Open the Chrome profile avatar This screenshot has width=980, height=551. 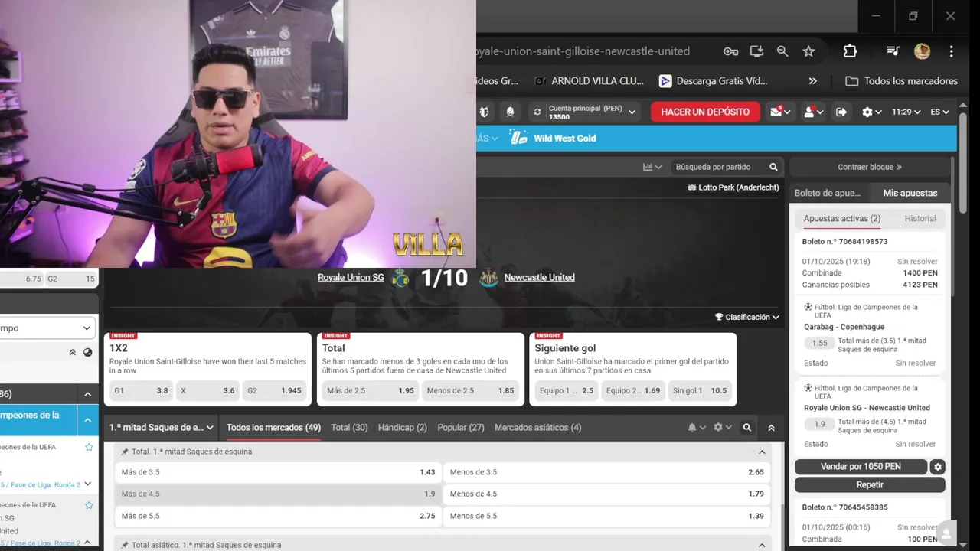pos(922,51)
